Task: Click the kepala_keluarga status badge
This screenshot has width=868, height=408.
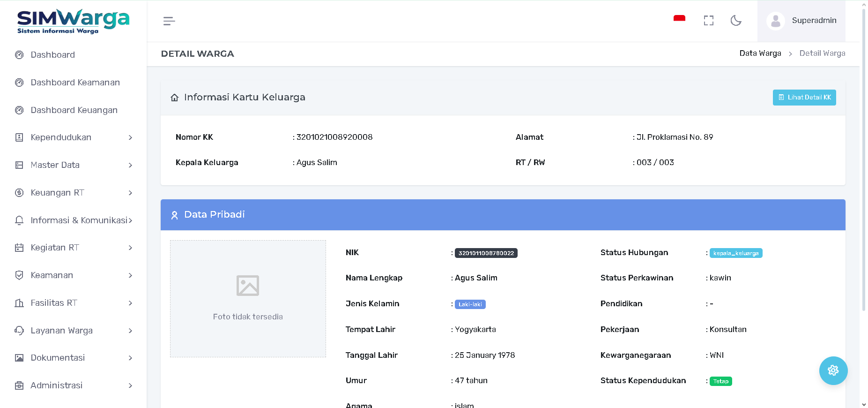Action: 736,253
